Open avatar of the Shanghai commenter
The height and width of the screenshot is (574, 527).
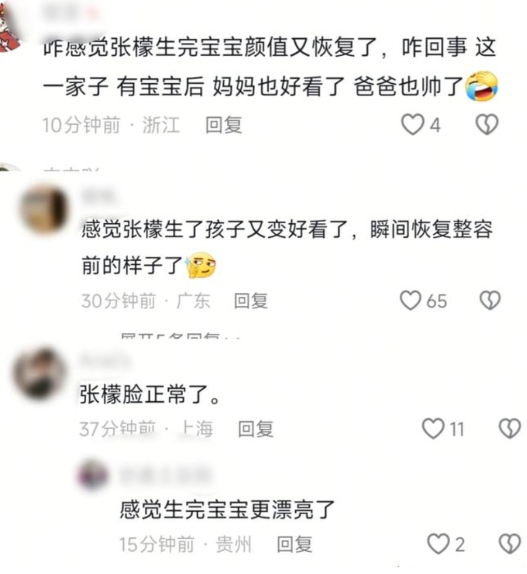coord(39,373)
